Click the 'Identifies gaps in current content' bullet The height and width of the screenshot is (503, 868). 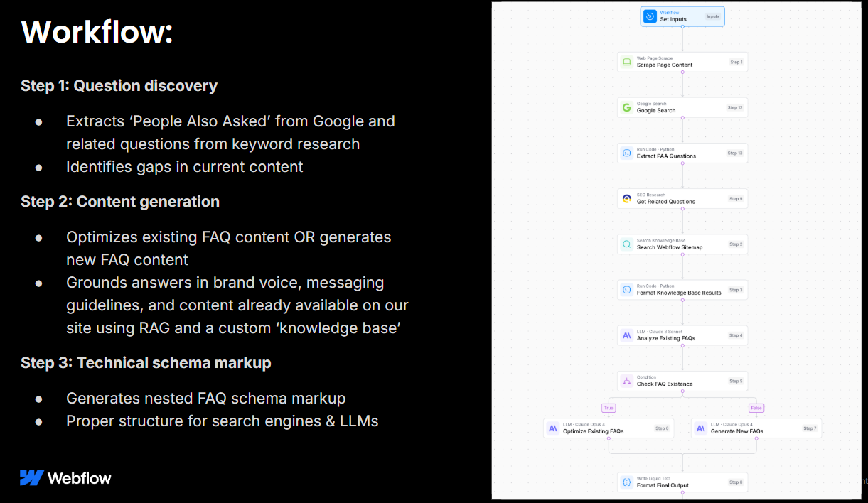coord(185,167)
